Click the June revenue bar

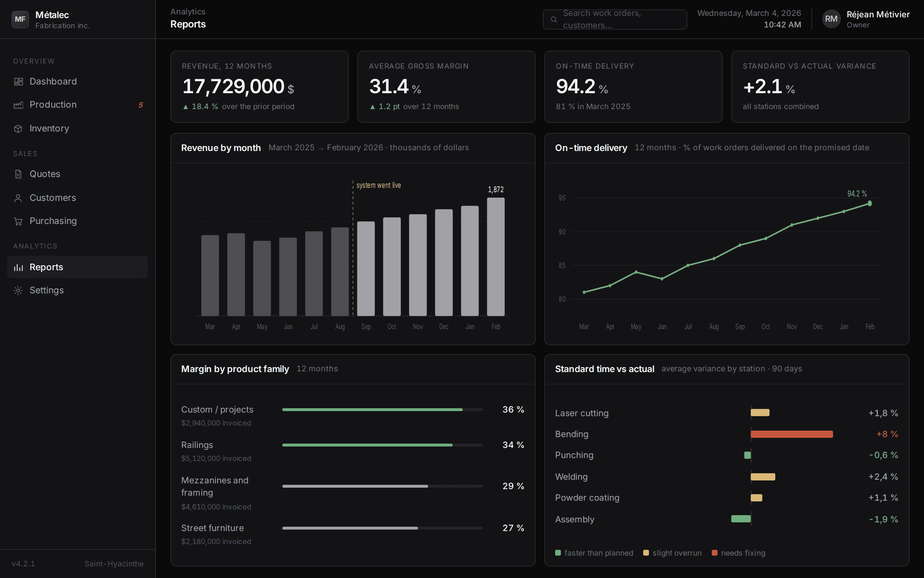(288, 277)
